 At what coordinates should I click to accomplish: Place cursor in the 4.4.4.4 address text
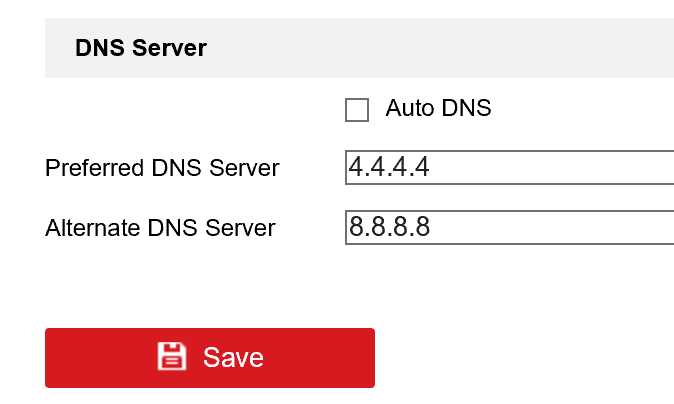tap(389, 167)
